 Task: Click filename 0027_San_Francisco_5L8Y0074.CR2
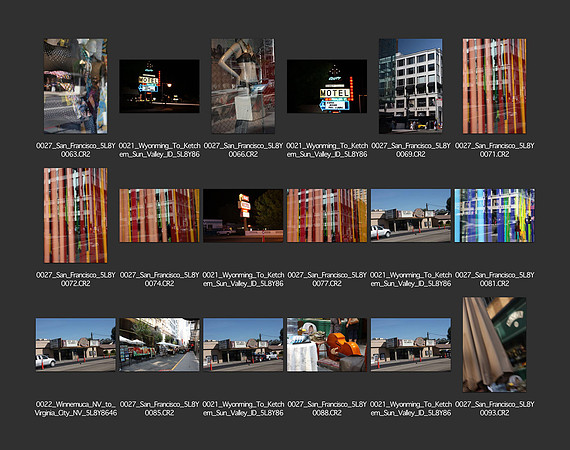coord(159,279)
